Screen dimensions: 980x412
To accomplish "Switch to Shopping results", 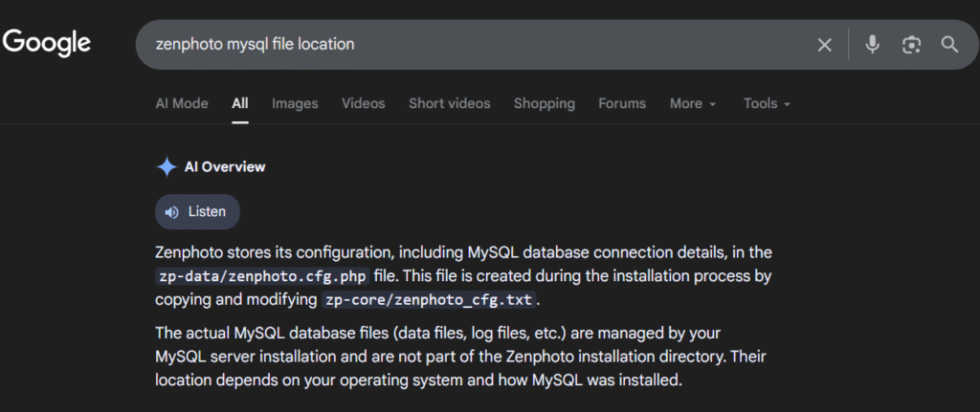I will click(x=544, y=103).
